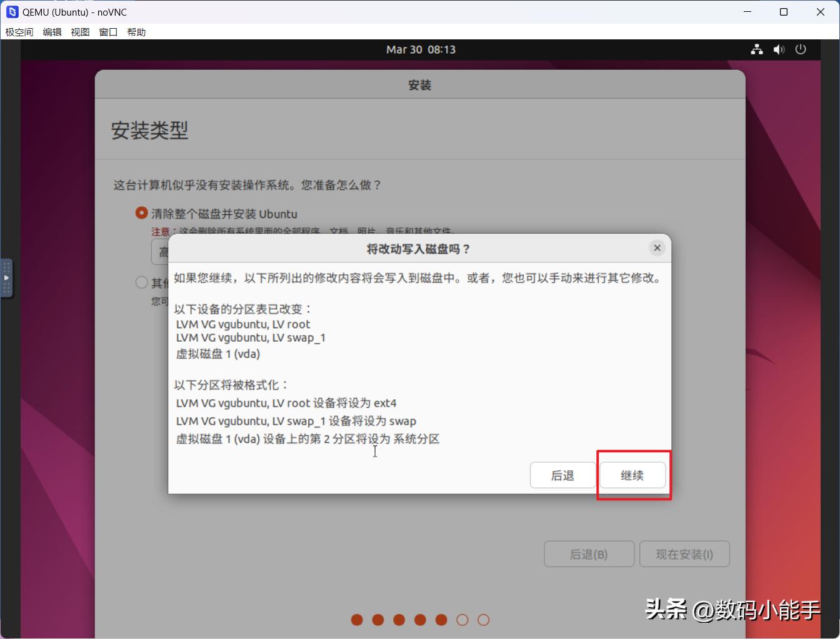Click the text LVM VG vgubuntu, LV root 设备将设为 ext4
Viewport: 840px width, 639px height.
[x=286, y=403]
